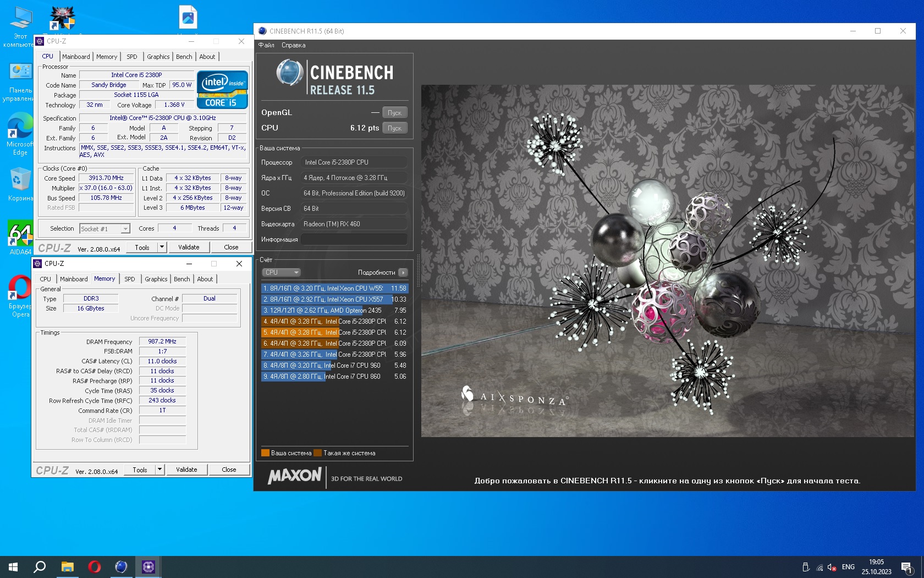This screenshot has width=924, height=578.
Task: Open the image file icon on desktop
Action: click(x=188, y=18)
